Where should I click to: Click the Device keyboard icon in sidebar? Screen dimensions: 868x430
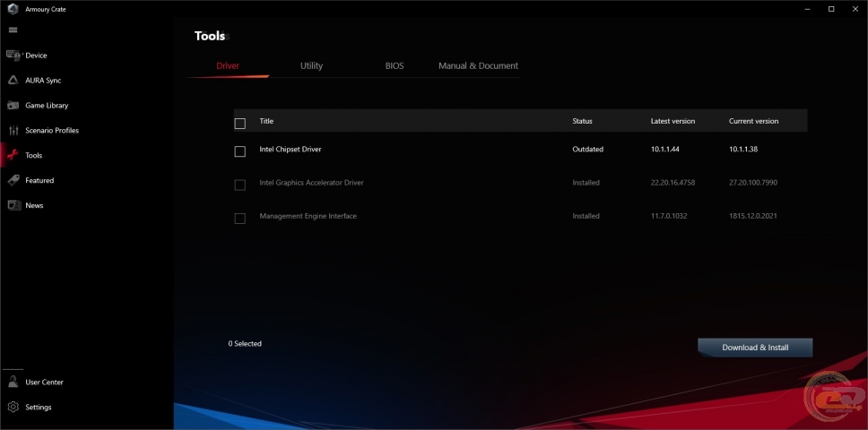coord(13,56)
